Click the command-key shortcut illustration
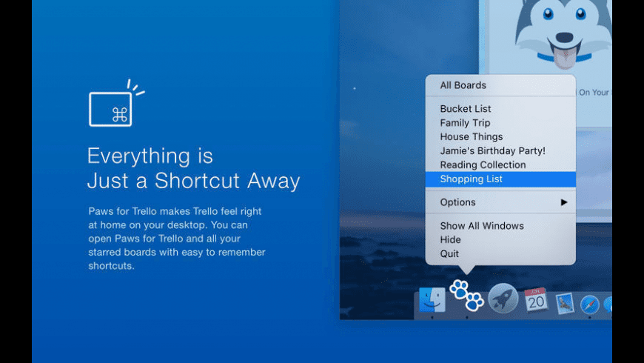 (116, 103)
